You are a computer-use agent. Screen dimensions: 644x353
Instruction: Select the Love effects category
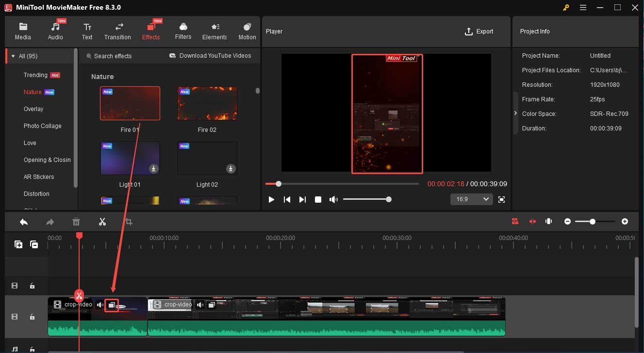coord(30,143)
